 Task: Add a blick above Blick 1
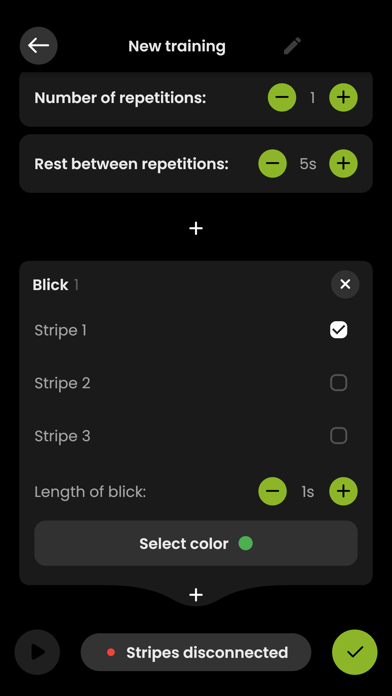(x=196, y=228)
